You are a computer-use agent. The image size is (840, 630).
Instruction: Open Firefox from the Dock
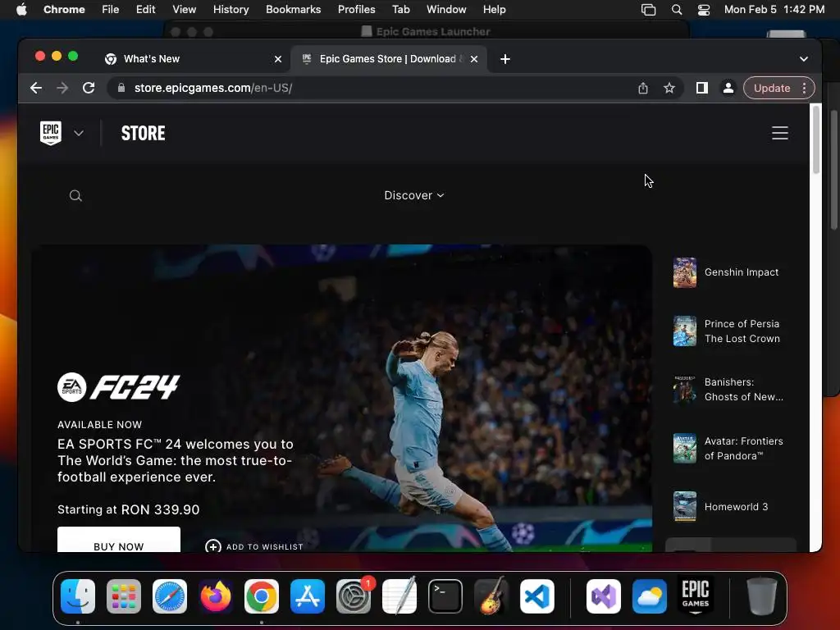coord(216,596)
